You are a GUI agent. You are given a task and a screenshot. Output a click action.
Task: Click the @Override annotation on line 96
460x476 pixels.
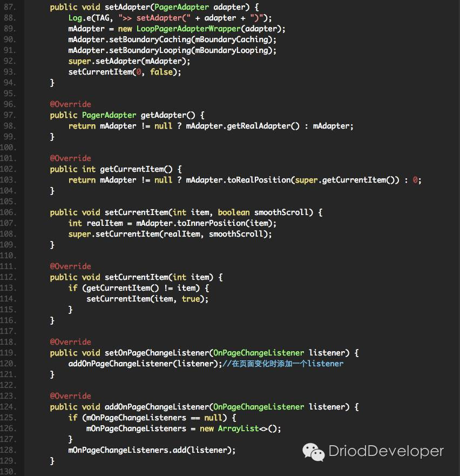coord(70,104)
